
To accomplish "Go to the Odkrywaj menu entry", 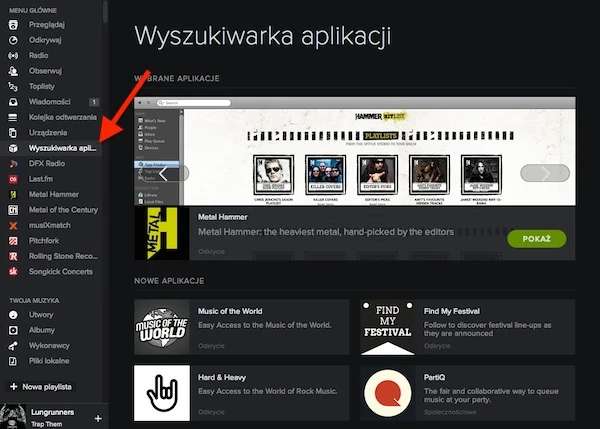I will pyautogui.click(x=45, y=40).
